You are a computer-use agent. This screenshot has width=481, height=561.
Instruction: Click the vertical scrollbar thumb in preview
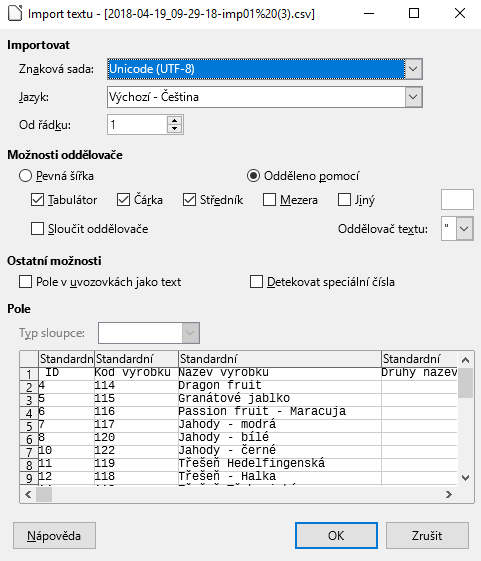[466, 383]
